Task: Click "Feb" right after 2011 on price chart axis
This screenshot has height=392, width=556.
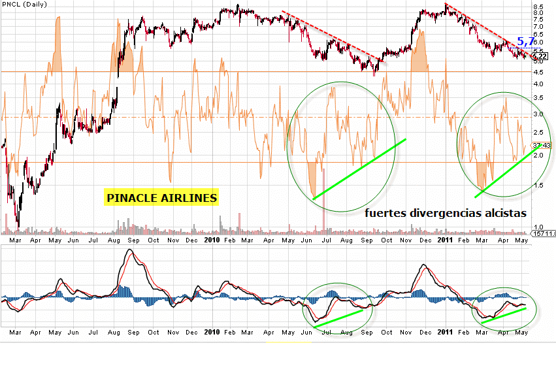Action: 464,240
